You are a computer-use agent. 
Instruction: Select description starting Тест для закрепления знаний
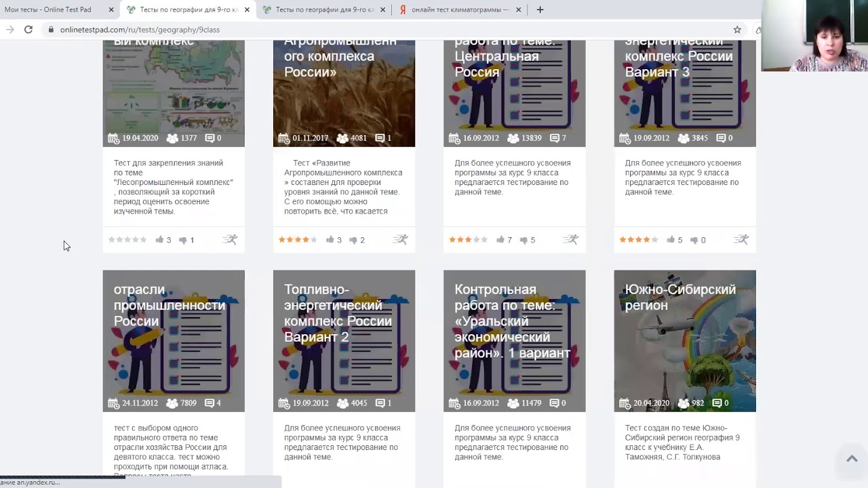click(x=174, y=187)
